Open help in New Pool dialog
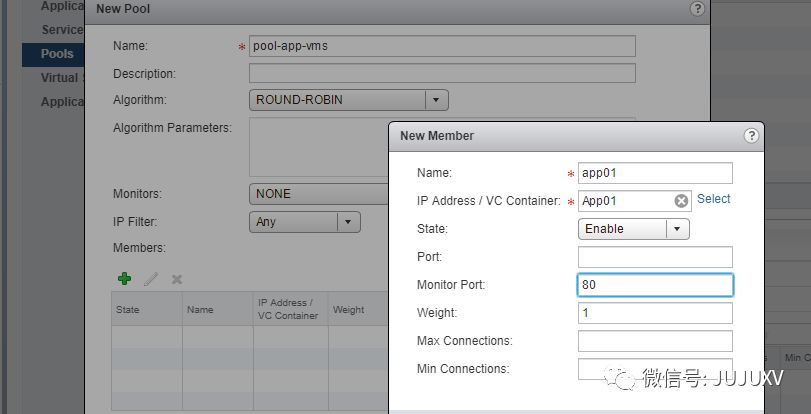The width and height of the screenshot is (811, 414). point(697,8)
